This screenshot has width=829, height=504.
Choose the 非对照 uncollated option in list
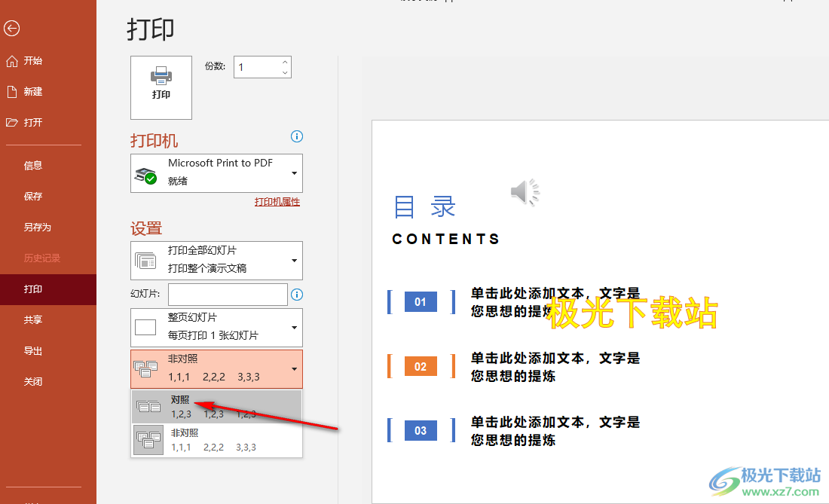click(x=217, y=440)
